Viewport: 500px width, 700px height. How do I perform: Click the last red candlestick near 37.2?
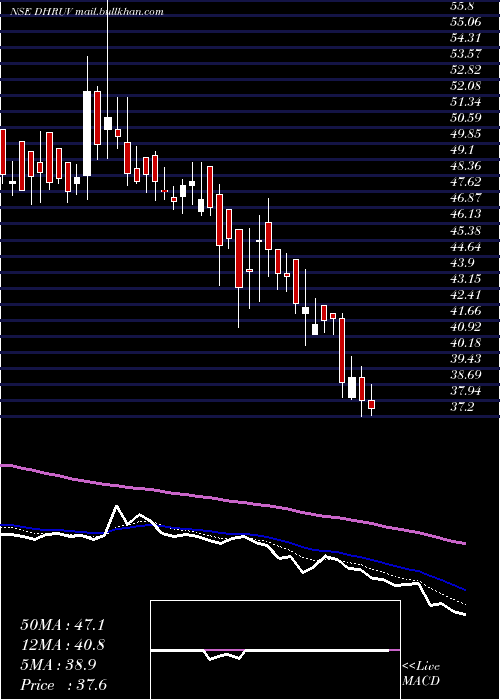[371, 404]
